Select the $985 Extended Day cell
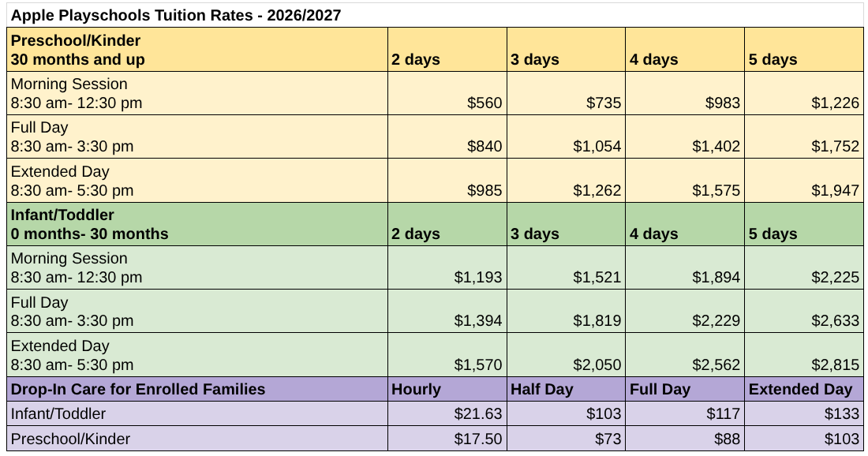868x456 pixels. pyautogui.click(x=447, y=181)
